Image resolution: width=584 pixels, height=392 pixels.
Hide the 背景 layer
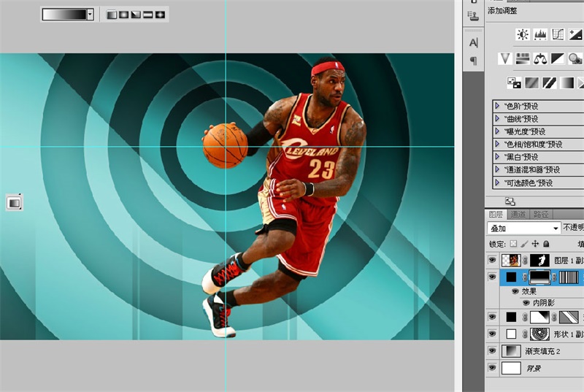491,369
